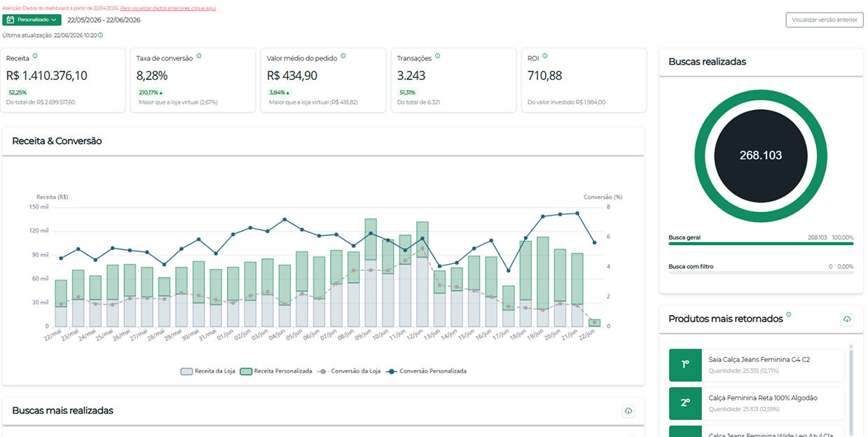
Task: Click the 'Receita & Conversão' panel title
Action: [57, 141]
